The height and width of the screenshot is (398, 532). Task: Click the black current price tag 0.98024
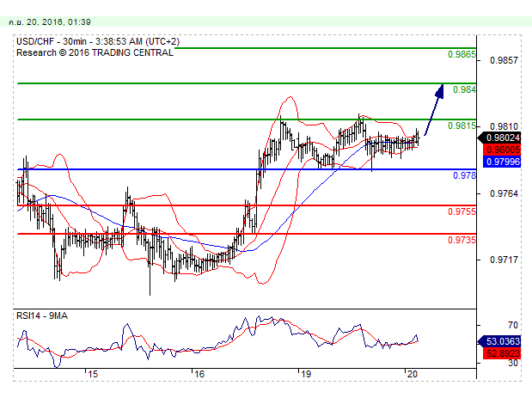point(499,138)
